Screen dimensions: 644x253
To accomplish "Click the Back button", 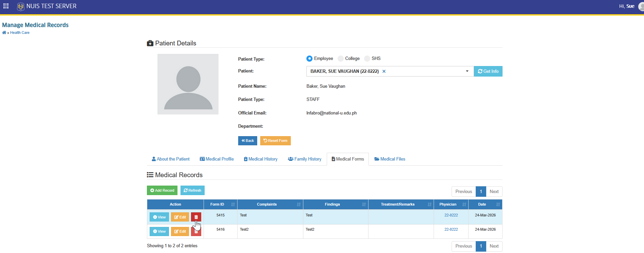I will [248, 141].
